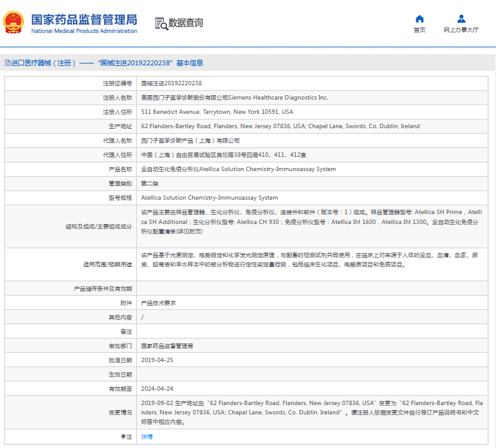Select the structure composition description text
496x448 pixels.
pyautogui.click(x=312, y=222)
